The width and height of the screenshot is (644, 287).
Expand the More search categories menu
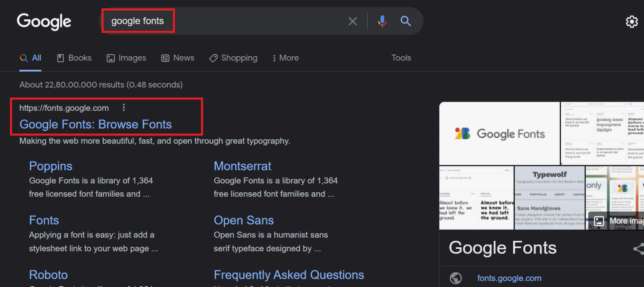(x=286, y=58)
